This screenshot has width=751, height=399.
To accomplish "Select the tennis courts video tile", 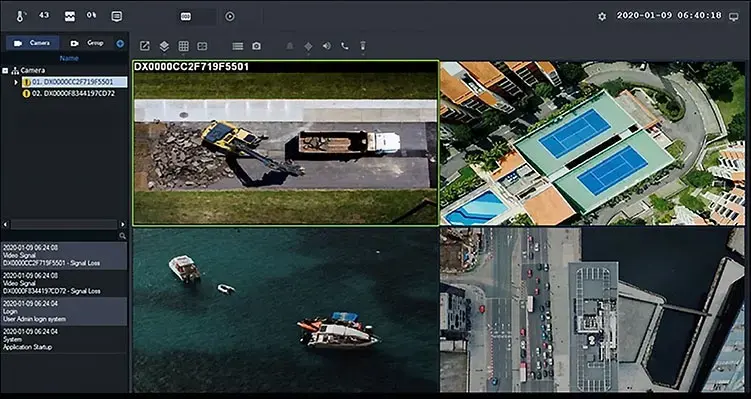I will click(592, 143).
